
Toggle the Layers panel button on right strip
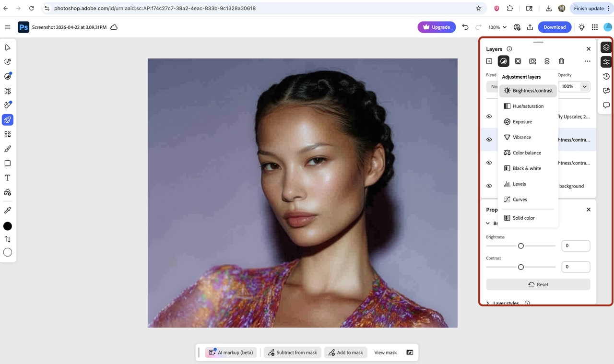coord(606,47)
